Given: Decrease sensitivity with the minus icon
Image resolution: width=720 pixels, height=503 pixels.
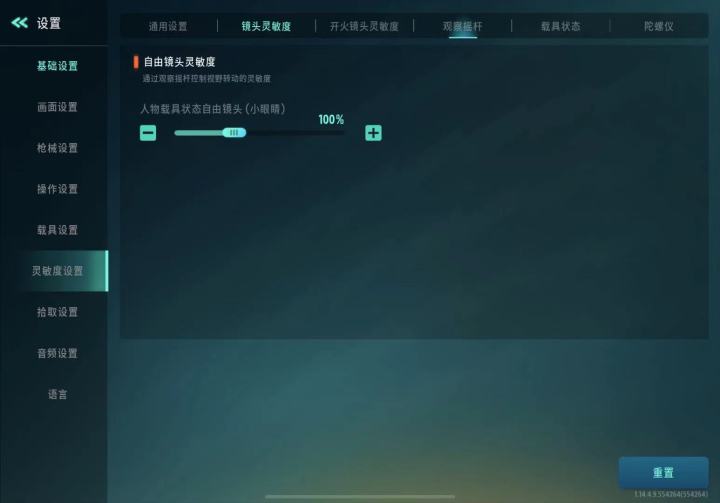Looking at the screenshot, I should [x=148, y=133].
